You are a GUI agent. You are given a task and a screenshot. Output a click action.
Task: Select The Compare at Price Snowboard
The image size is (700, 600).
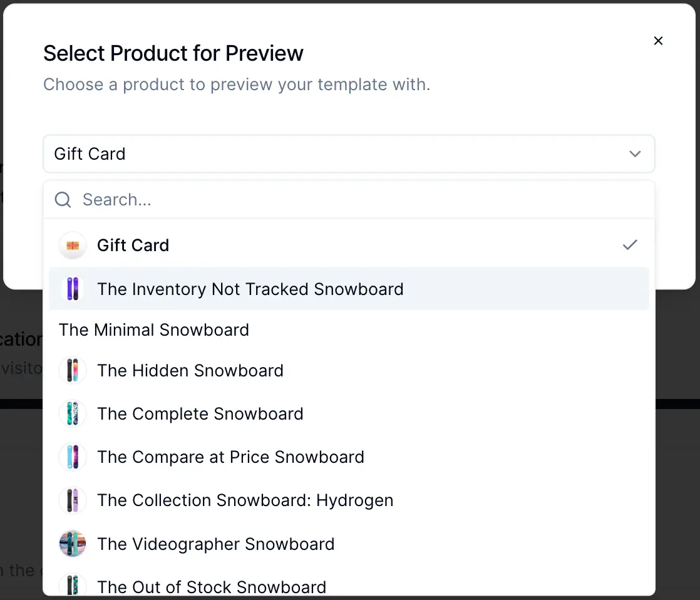(230, 457)
